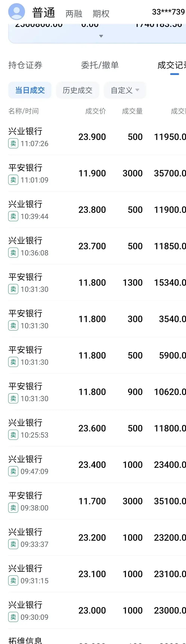Click the 卖 badge on 平安银行 11:01:09 record
Viewport: 186px width, 644px height.
coord(13,180)
